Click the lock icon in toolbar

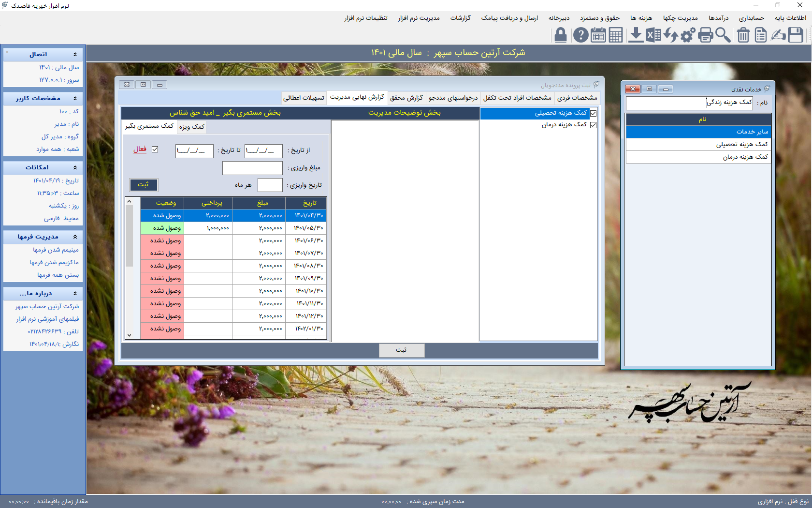(560, 35)
